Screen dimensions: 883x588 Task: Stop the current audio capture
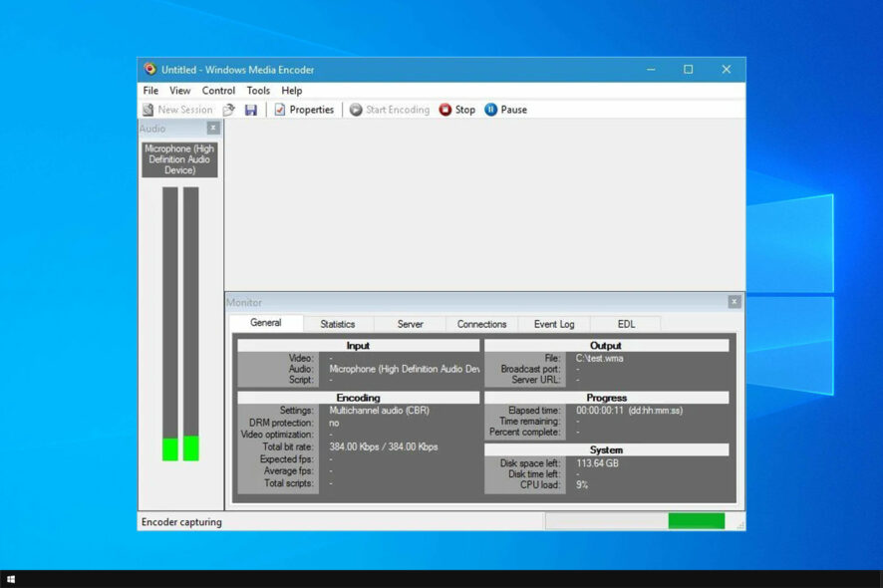[x=456, y=110]
